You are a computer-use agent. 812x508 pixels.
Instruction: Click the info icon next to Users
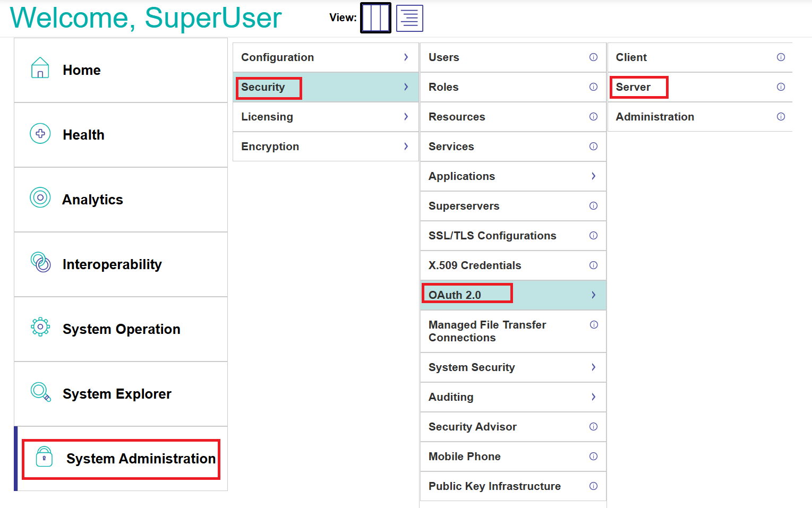click(593, 57)
